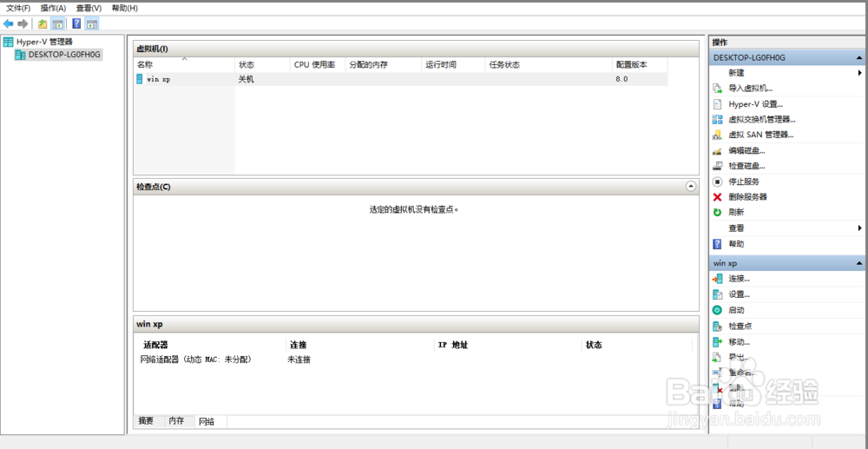
Task: Sort by 任务状态 column header
Action: [549, 65]
